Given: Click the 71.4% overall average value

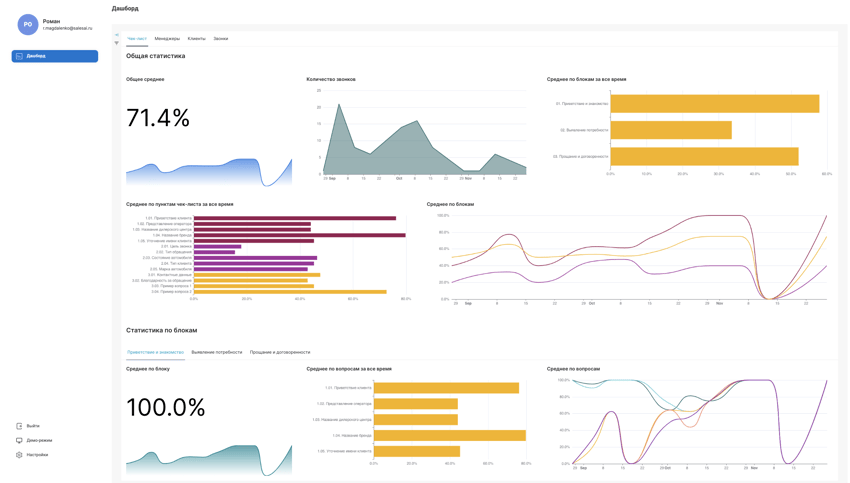Looking at the screenshot, I should pos(158,118).
